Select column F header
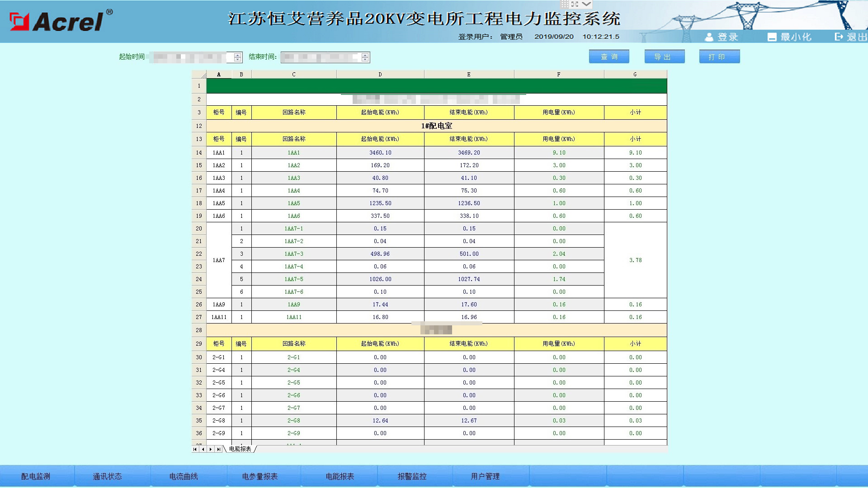The image size is (868, 488). click(x=559, y=75)
